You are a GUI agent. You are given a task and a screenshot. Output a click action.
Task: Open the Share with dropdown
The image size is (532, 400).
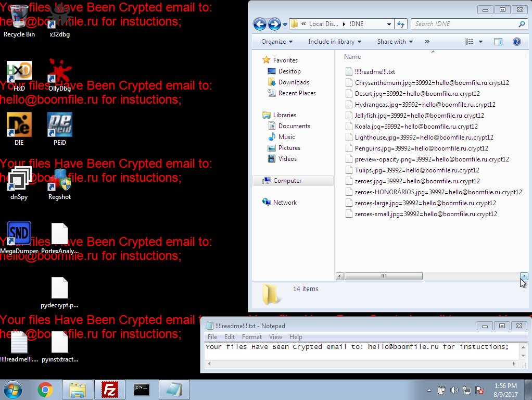(395, 42)
